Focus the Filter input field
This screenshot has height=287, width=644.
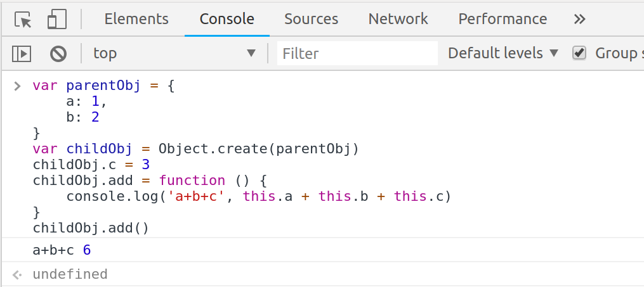tap(358, 54)
